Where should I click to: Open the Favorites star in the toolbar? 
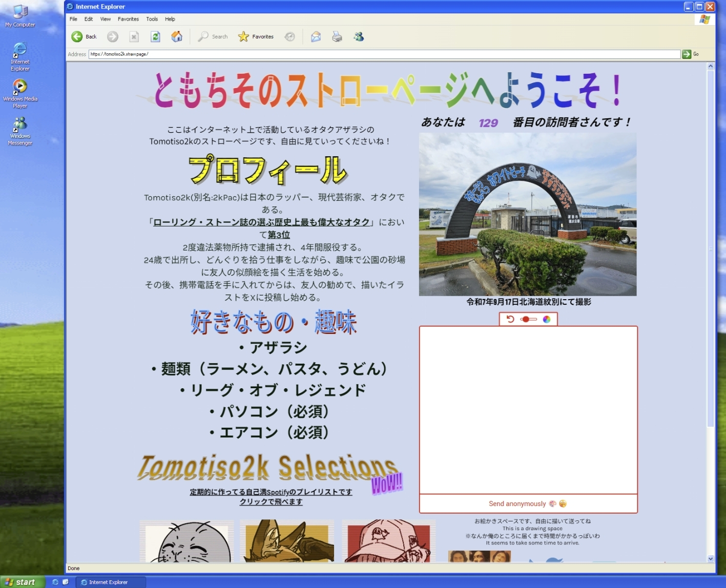coord(244,36)
